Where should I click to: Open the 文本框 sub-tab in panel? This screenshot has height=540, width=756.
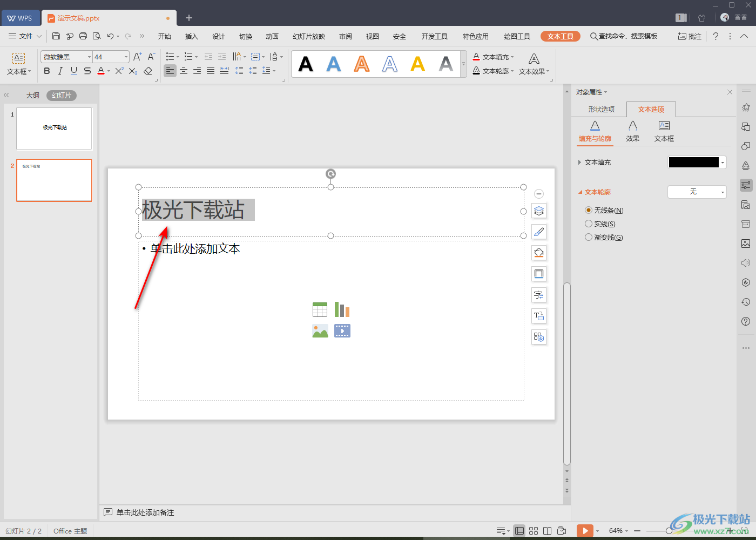pos(664,131)
